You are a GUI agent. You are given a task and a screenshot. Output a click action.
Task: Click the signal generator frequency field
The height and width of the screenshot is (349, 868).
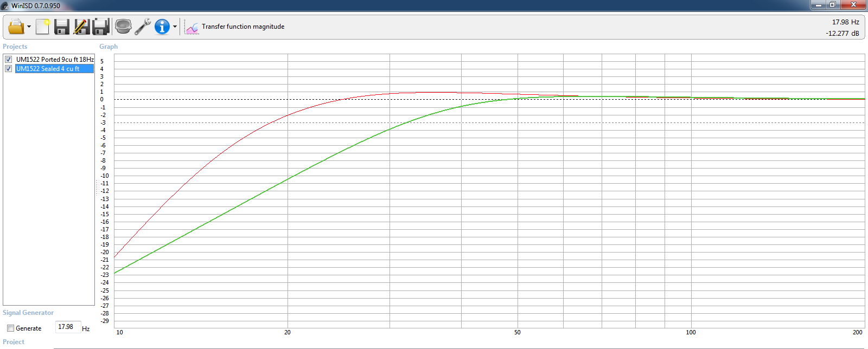(x=68, y=327)
